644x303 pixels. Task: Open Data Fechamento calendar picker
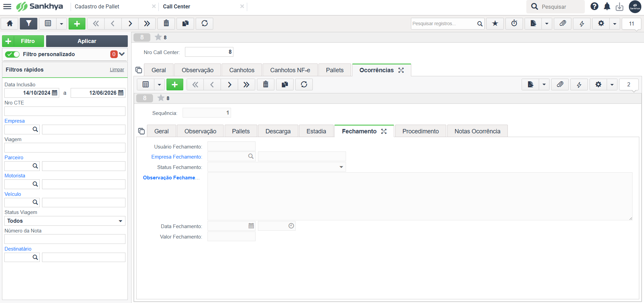(x=251, y=226)
